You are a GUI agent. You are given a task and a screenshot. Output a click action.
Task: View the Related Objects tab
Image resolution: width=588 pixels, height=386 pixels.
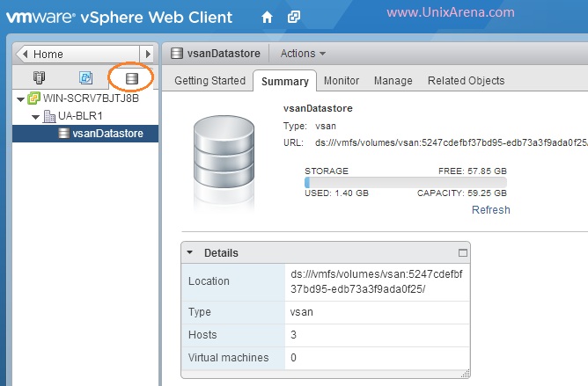pyautogui.click(x=467, y=81)
